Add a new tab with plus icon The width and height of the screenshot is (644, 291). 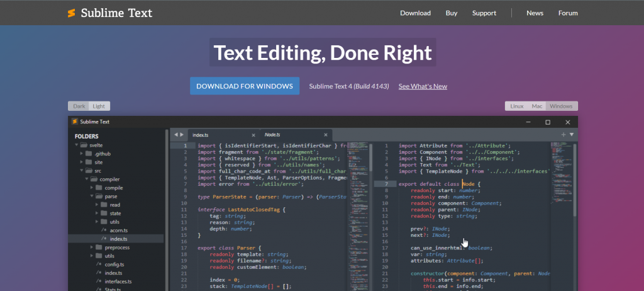tap(563, 135)
